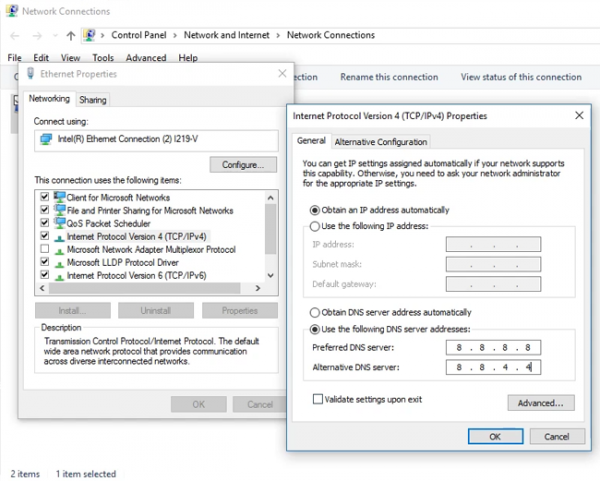Viewport: 600px width, 481px height.
Task: Click items list scroll right arrow
Action: 258,288
